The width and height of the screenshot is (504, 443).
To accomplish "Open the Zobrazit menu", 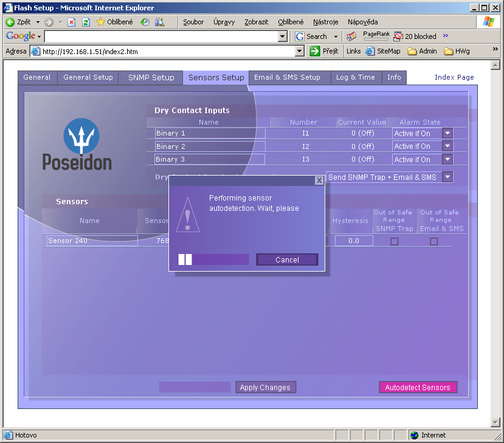I will [256, 22].
